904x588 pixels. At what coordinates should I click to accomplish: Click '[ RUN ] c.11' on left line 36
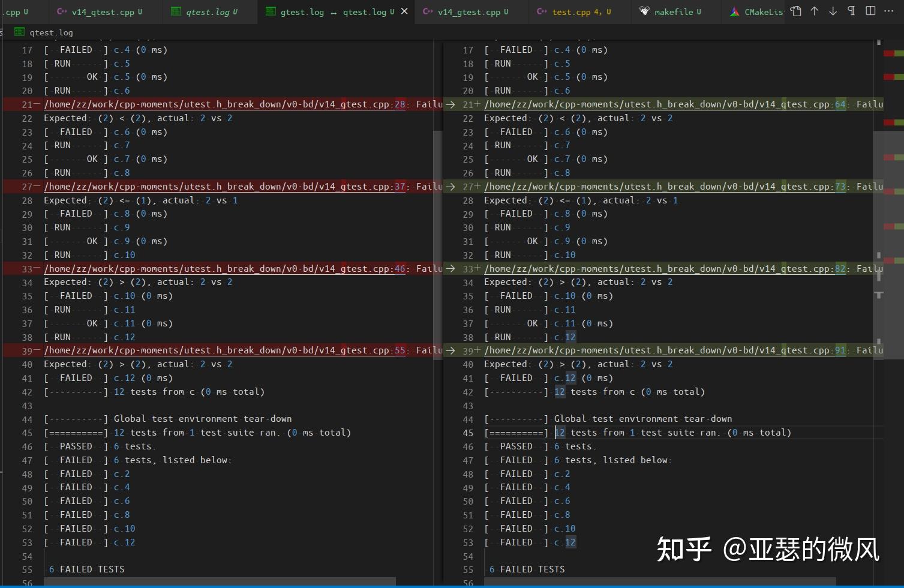point(89,310)
